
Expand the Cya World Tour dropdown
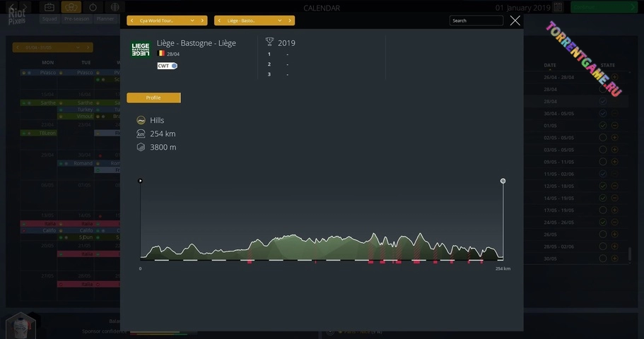[x=192, y=20]
